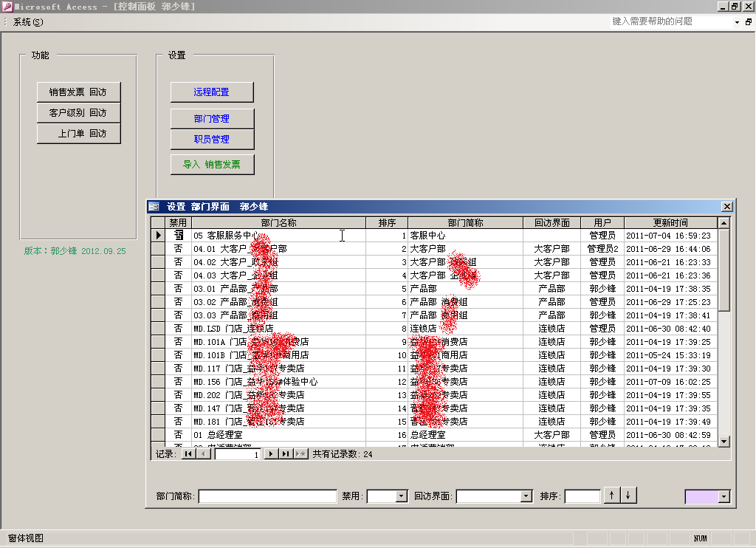
Task: Click the 部门简称 filter text field
Action: pos(267,497)
